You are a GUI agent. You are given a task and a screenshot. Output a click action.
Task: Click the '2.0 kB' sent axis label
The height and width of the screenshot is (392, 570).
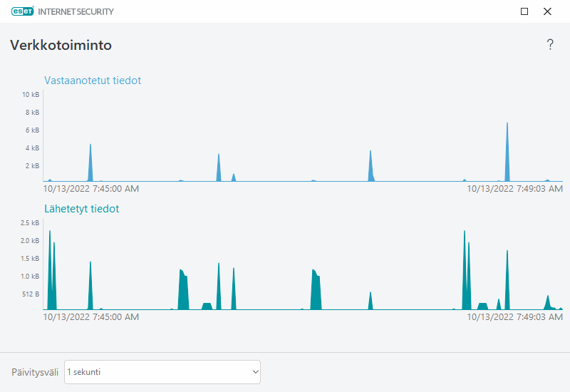pyautogui.click(x=30, y=241)
